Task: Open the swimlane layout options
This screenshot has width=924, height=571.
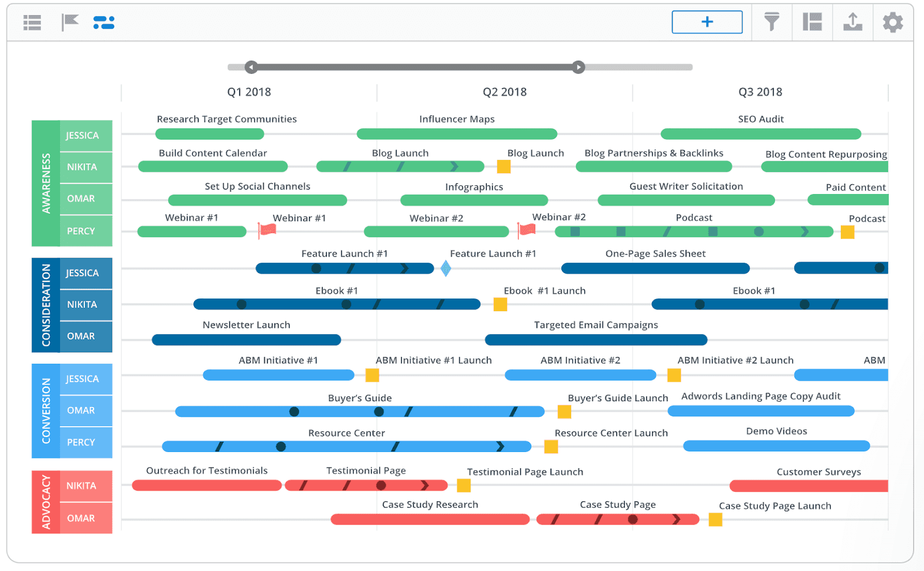Action: 812,22
